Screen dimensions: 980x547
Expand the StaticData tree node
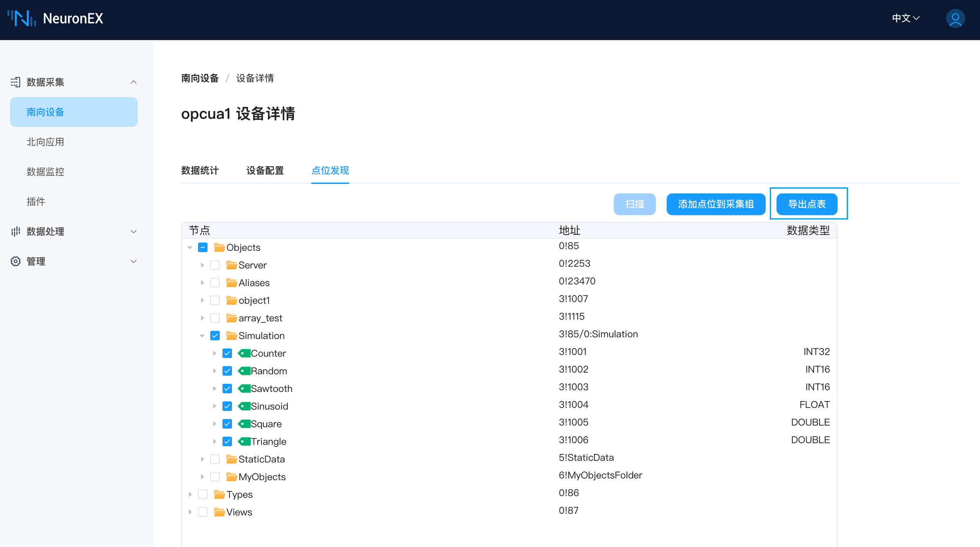tap(202, 459)
